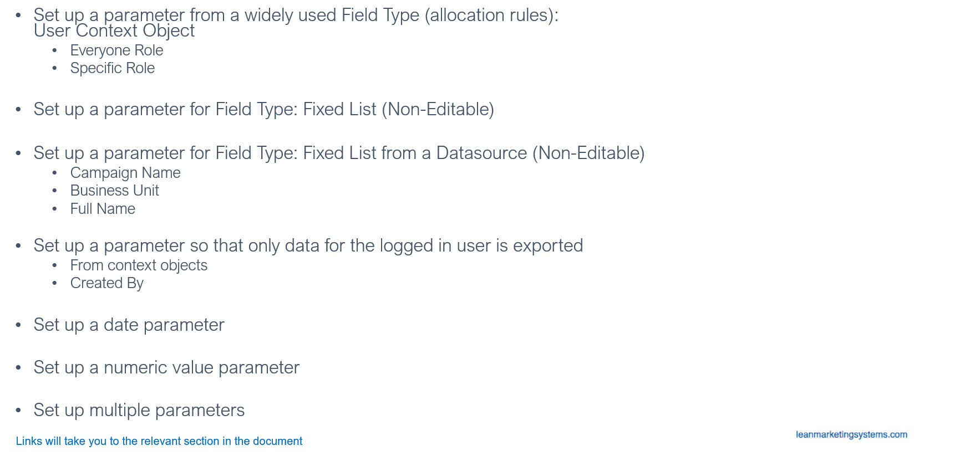
Task: Open logged in user parameter link
Action: pos(308,245)
